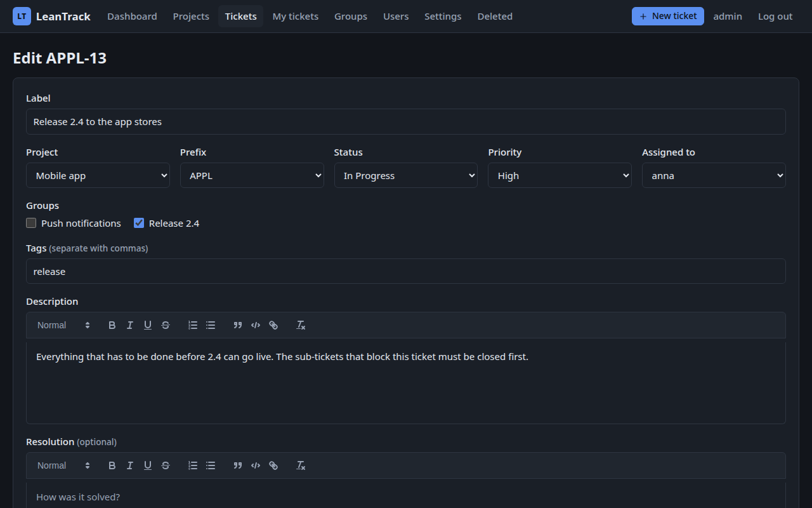The width and height of the screenshot is (812, 508).
Task: Open the Project dropdown showing Mobile app
Action: [x=98, y=175]
